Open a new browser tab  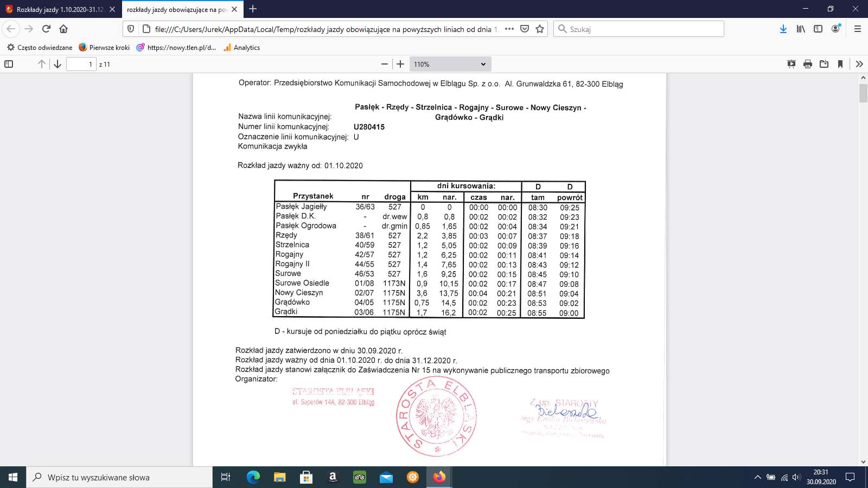[253, 9]
